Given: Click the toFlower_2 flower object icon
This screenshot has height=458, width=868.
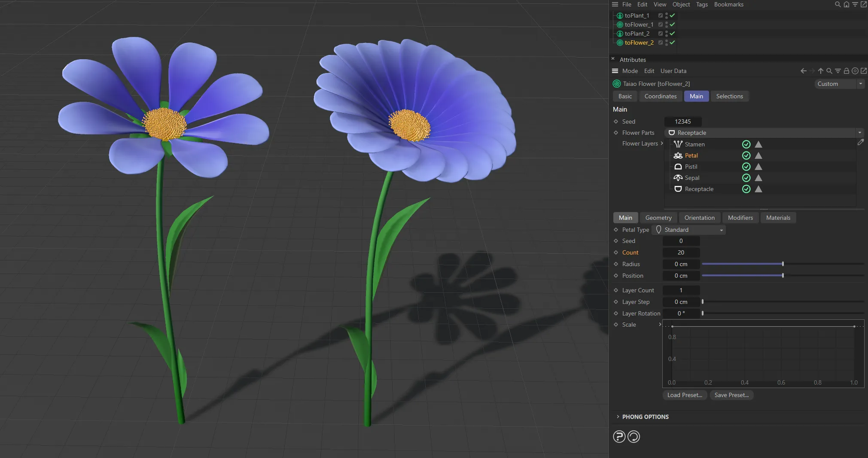Looking at the screenshot, I should click(x=619, y=42).
